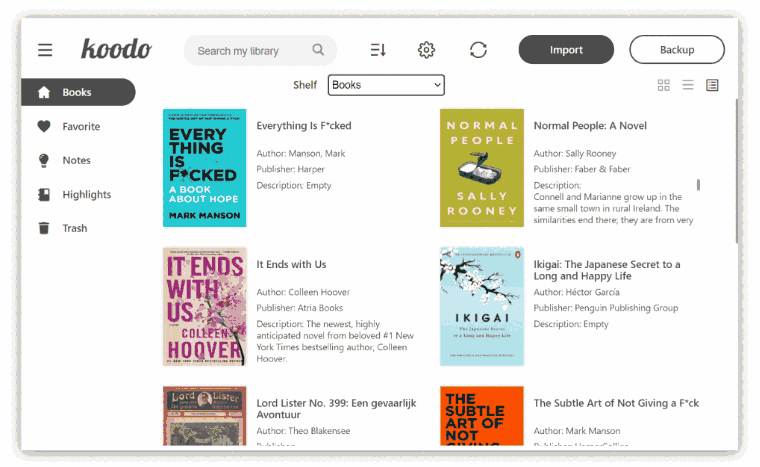The height and width of the screenshot is (467, 760).
Task: Expand the Shelf dropdown
Action: click(x=386, y=85)
